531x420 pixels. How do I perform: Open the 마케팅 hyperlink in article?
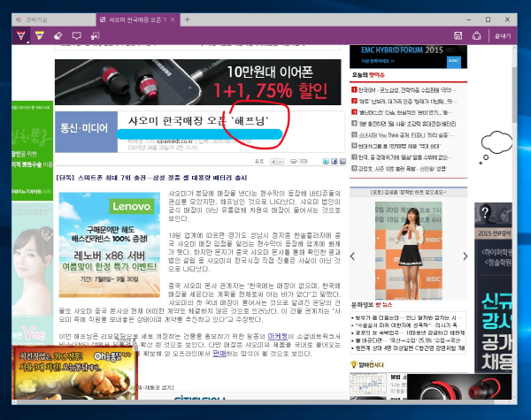[277, 336]
